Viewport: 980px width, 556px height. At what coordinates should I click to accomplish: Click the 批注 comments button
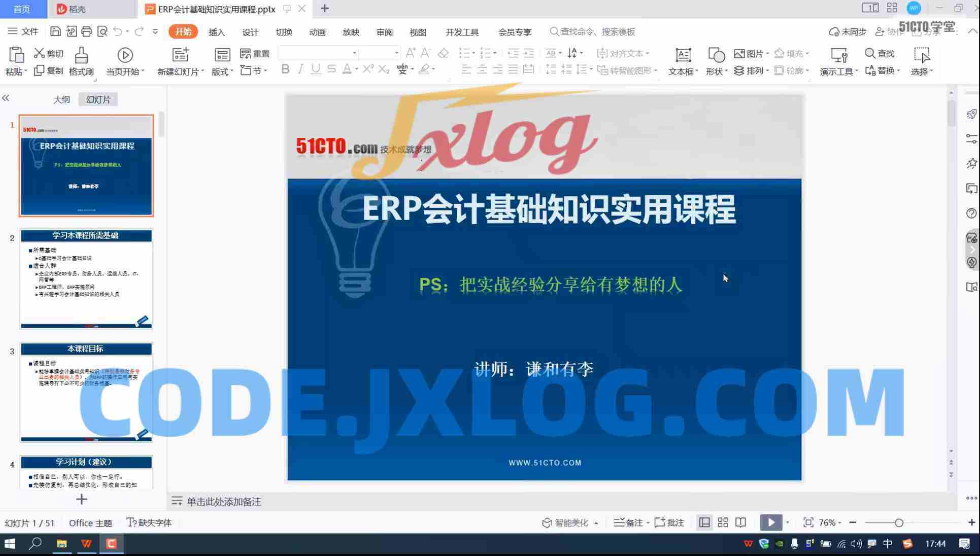point(669,523)
